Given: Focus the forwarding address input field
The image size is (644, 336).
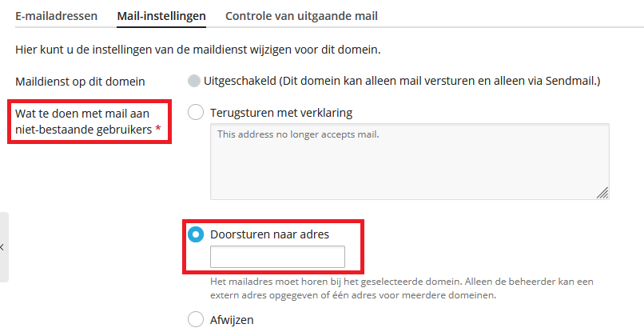Looking at the screenshot, I should (x=277, y=257).
